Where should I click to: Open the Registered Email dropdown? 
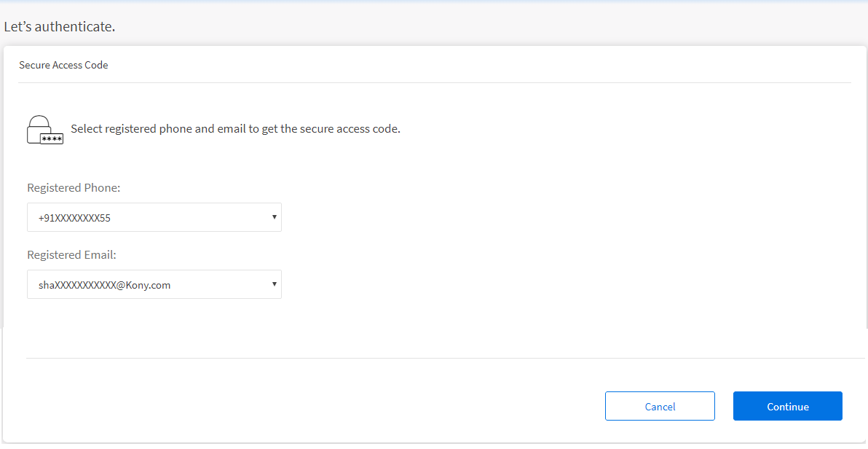(154, 285)
